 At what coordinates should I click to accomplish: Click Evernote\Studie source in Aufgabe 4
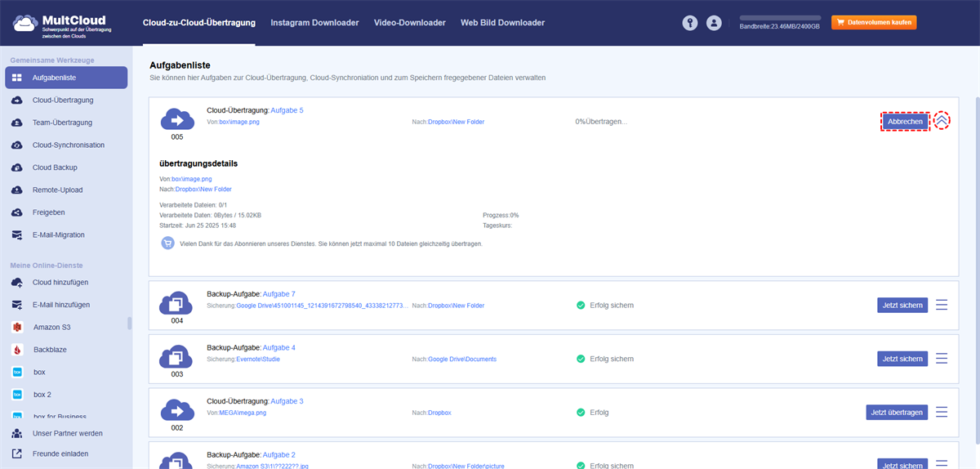[x=258, y=359]
